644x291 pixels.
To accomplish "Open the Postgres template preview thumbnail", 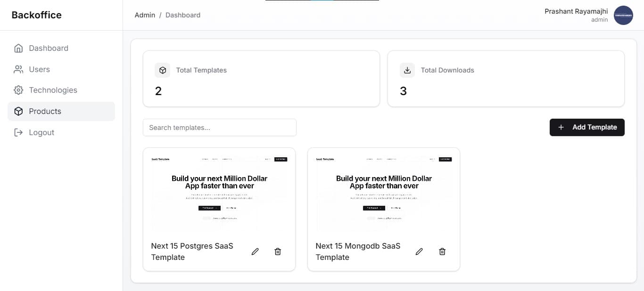I will click(219, 192).
